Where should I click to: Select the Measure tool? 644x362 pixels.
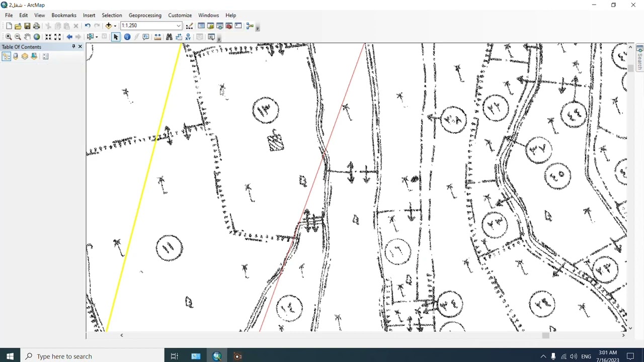click(x=157, y=37)
